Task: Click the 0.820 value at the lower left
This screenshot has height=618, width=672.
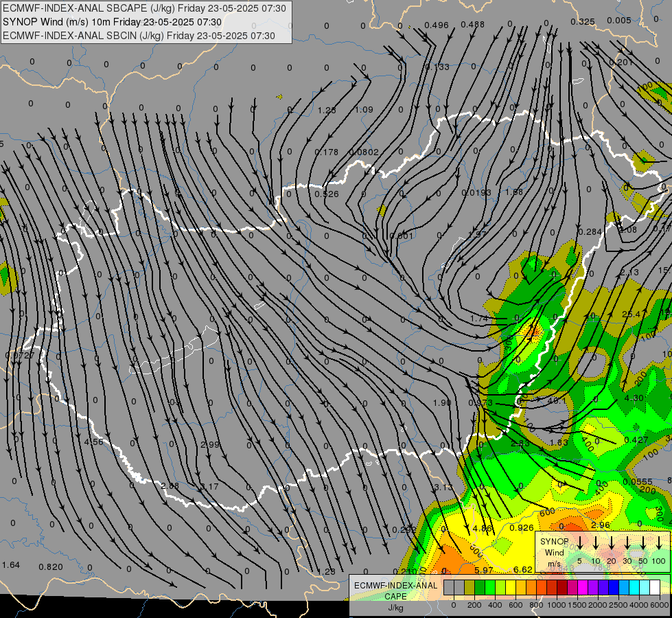Action: (x=51, y=567)
